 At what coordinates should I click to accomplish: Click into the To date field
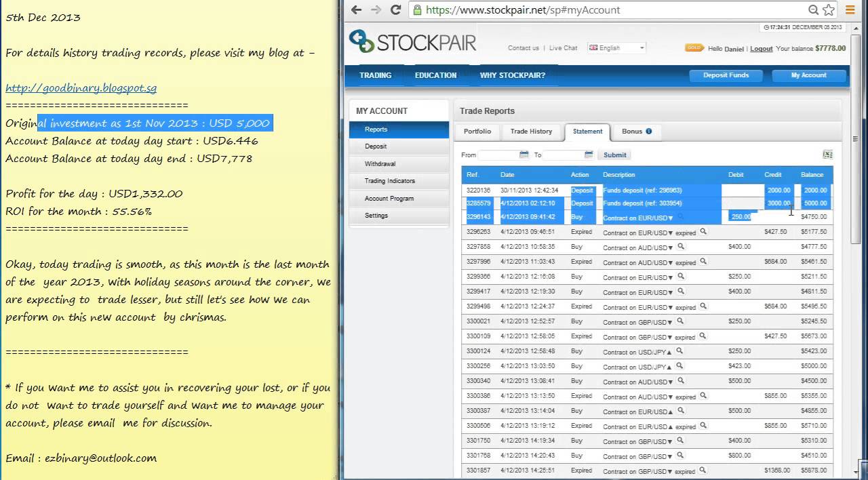point(564,155)
